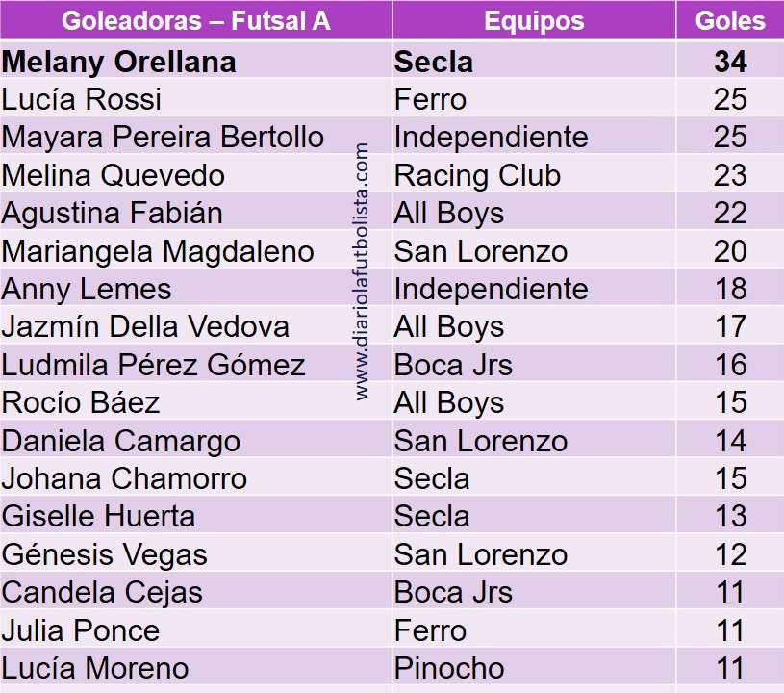Select the Julia Ponce name cell

click(x=81, y=630)
